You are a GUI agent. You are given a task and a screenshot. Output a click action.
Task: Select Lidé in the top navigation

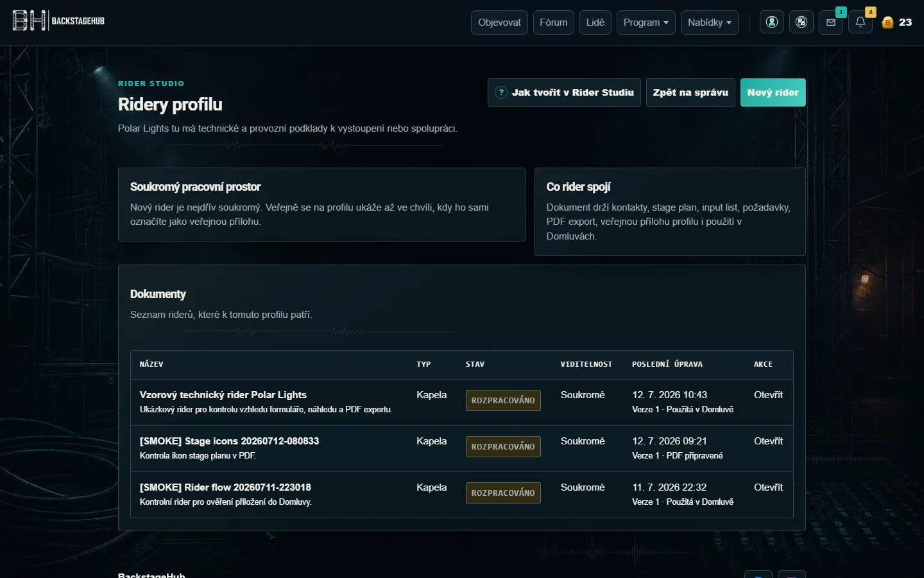coord(595,22)
